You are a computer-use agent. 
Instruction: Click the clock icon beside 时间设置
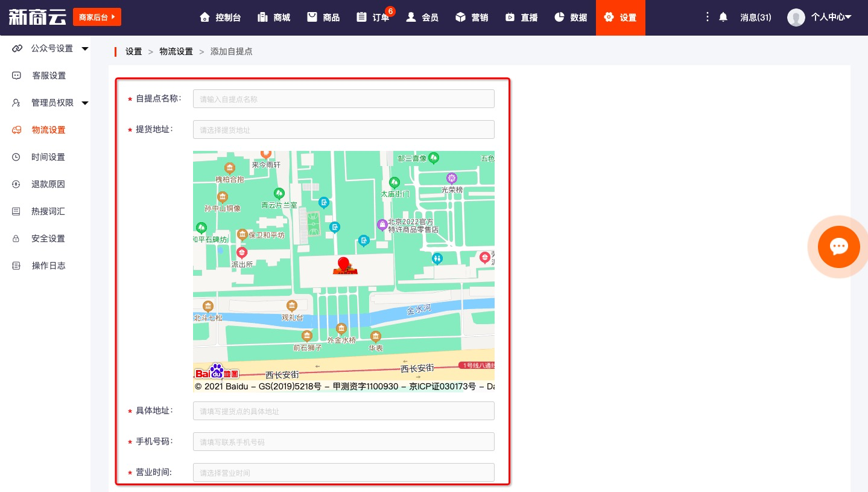(16, 157)
